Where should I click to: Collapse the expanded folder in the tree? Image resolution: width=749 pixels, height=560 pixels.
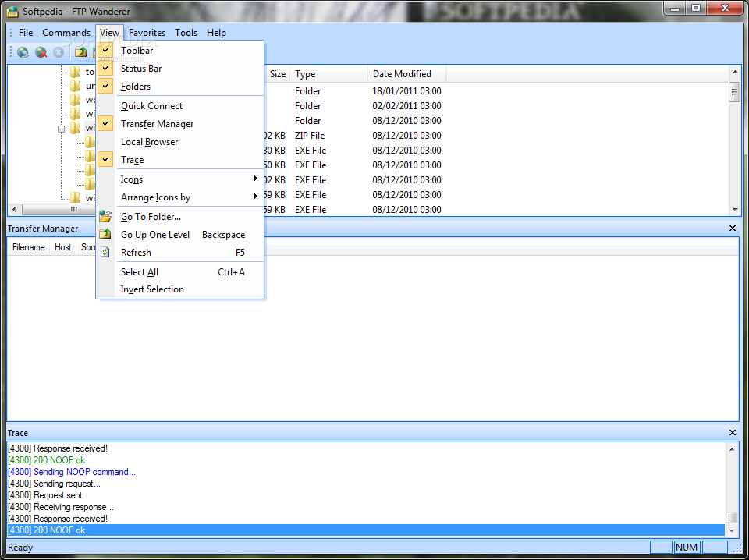(x=61, y=129)
